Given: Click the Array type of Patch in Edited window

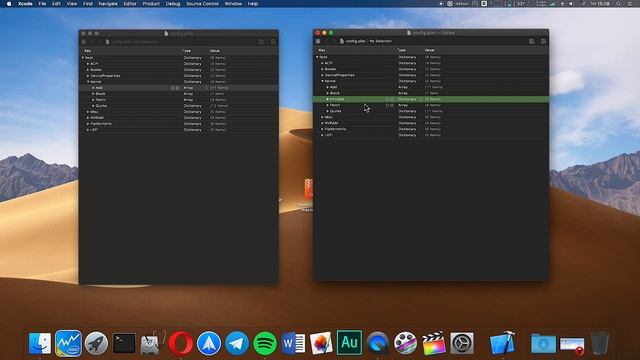Looking at the screenshot, I should point(403,105).
